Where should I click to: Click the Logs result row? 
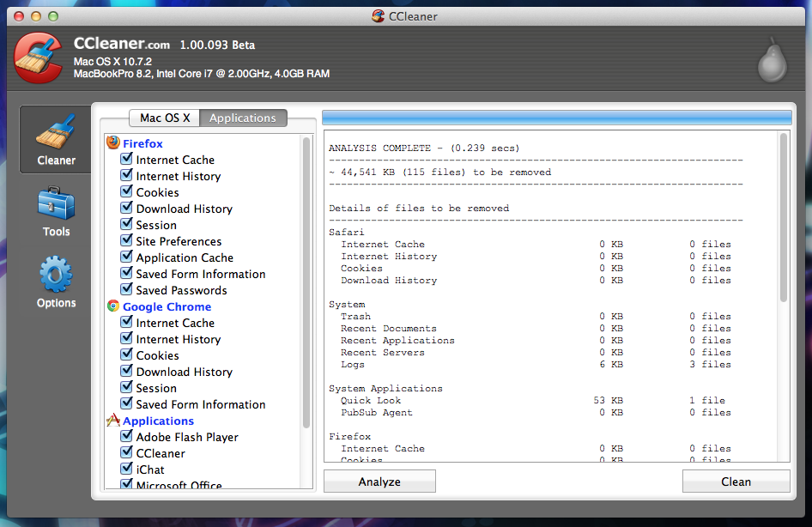pos(536,365)
